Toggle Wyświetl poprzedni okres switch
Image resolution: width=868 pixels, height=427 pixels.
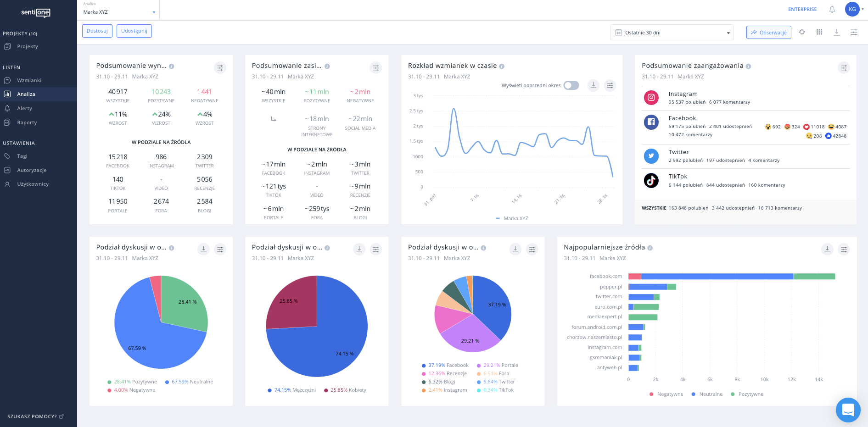pos(571,85)
